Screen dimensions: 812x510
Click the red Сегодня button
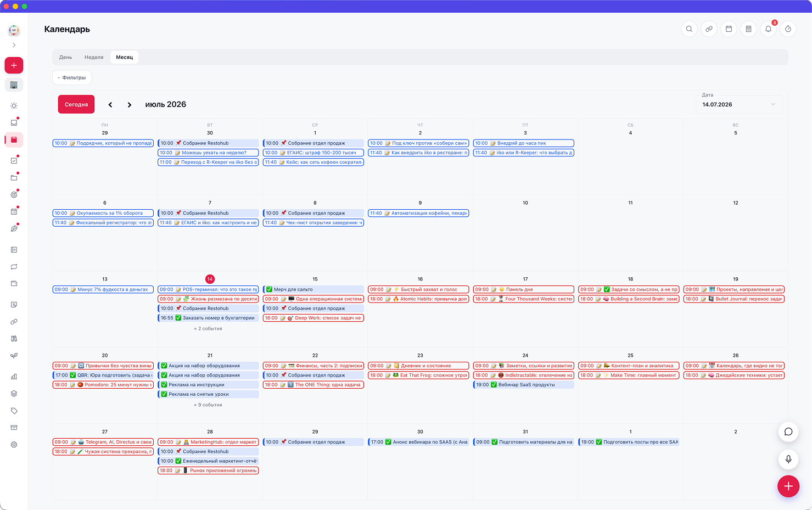click(x=76, y=104)
